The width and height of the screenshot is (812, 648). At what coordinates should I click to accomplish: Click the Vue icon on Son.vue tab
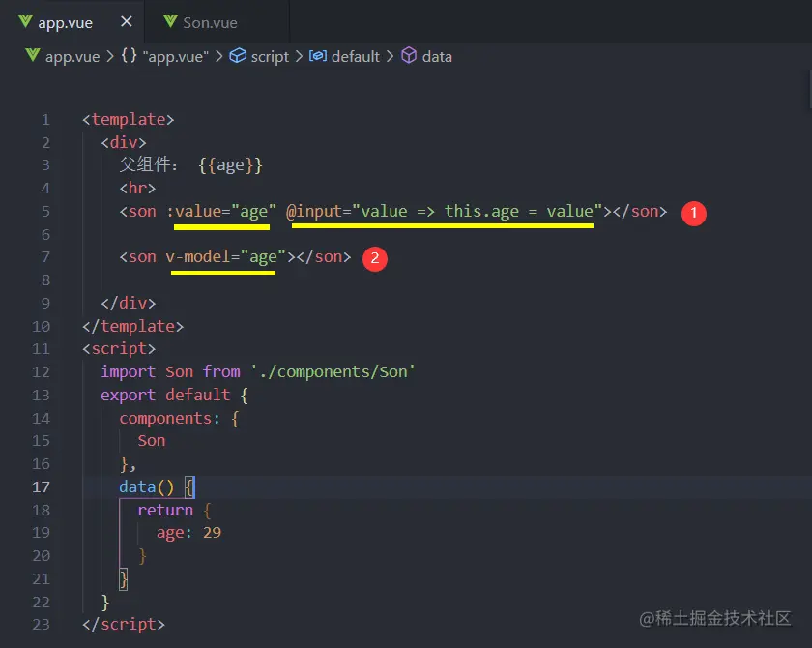[170, 21]
